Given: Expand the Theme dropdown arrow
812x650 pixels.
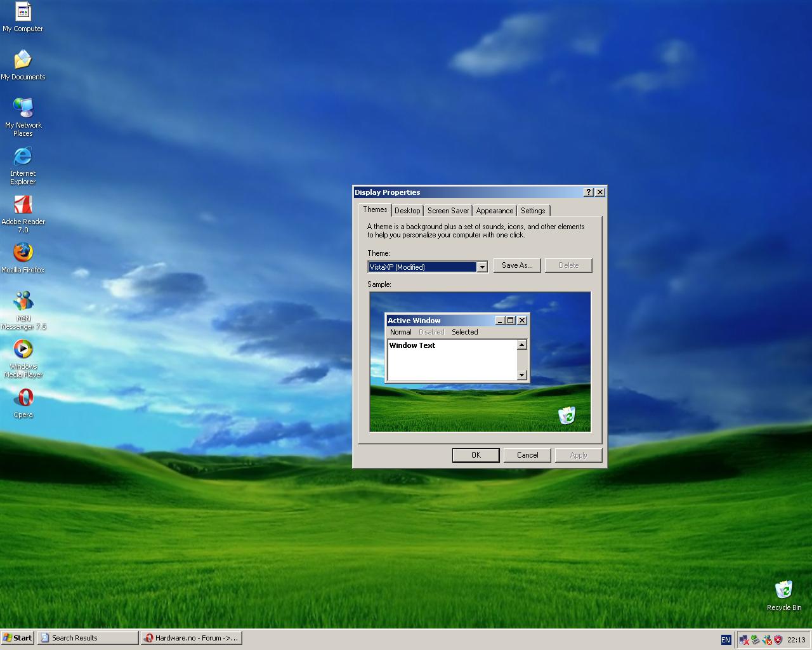Looking at the screenshot, I should [x=482, y=267].
